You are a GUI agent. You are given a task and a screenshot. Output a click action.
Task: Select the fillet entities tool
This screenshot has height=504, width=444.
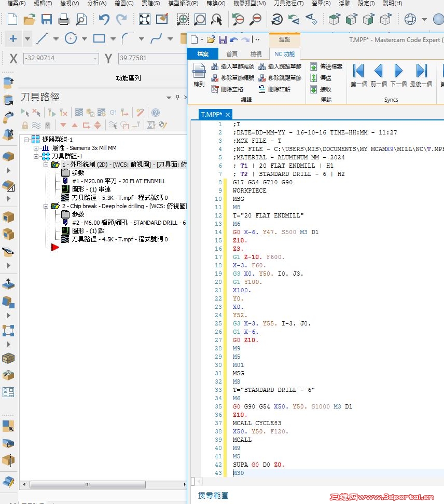[x=128, y=39]
